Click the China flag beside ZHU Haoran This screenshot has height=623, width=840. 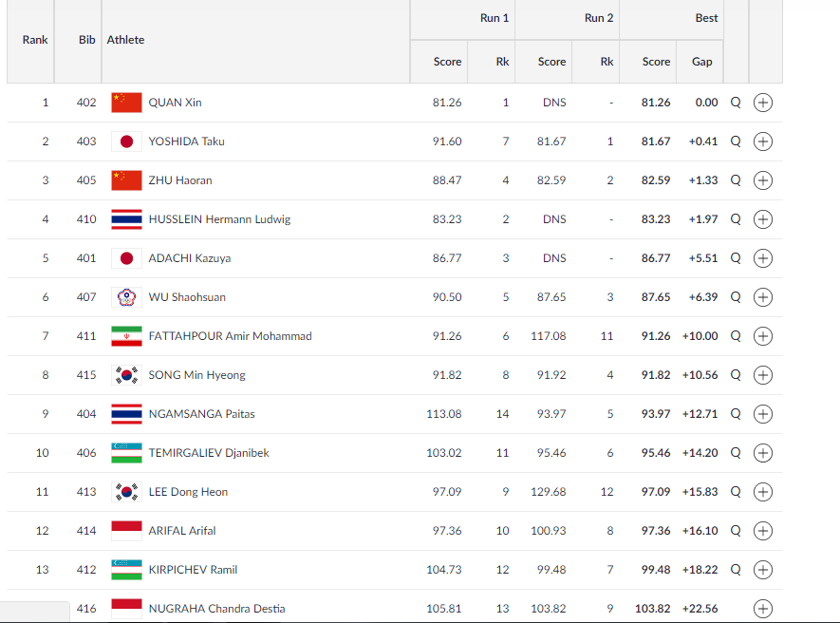coord(126,180)
